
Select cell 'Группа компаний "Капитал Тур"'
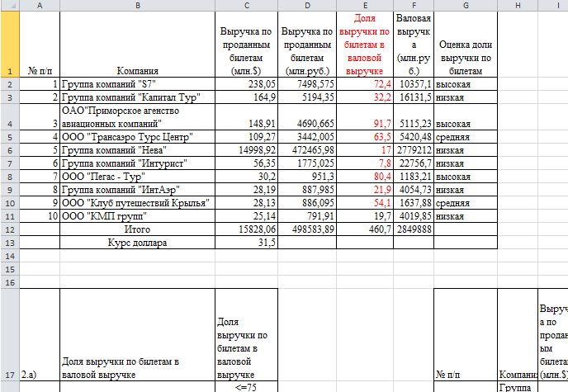pyautogui.click(x=138, y=97)
